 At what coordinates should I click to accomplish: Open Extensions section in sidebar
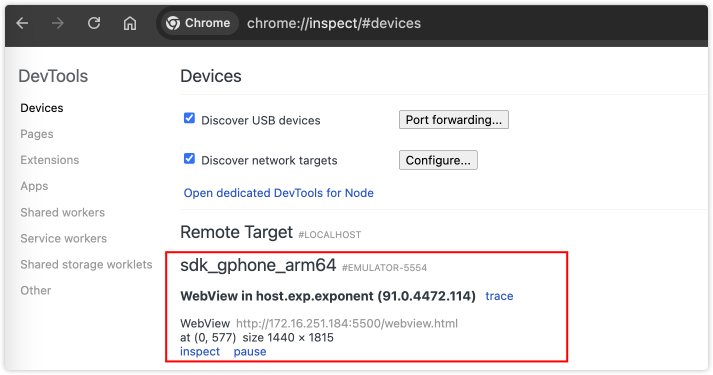point(50,160)
